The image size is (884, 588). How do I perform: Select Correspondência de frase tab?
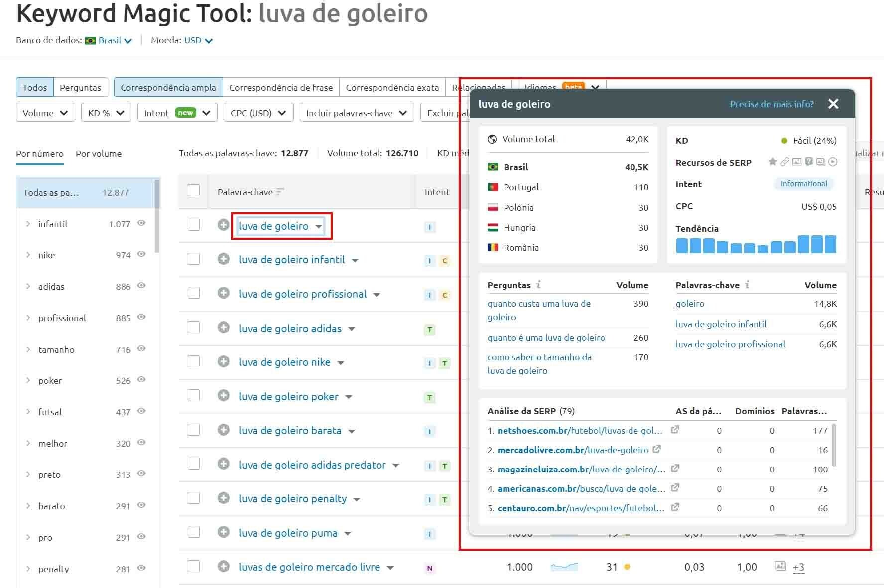point(281,87)
